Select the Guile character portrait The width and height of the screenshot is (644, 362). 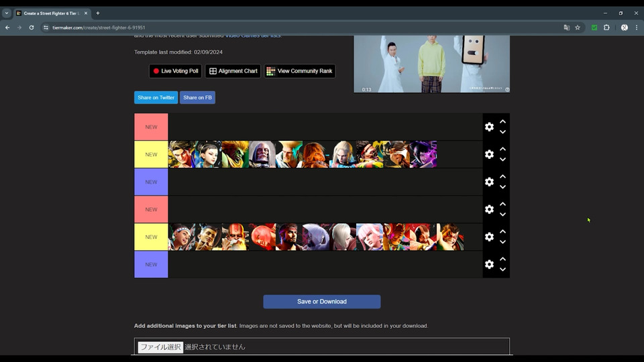click(x=289, y=154)
